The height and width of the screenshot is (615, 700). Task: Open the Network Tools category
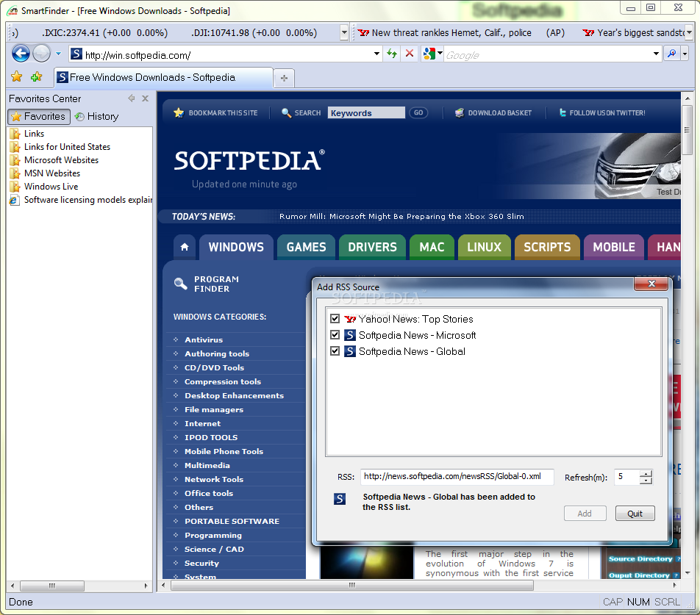214,479
